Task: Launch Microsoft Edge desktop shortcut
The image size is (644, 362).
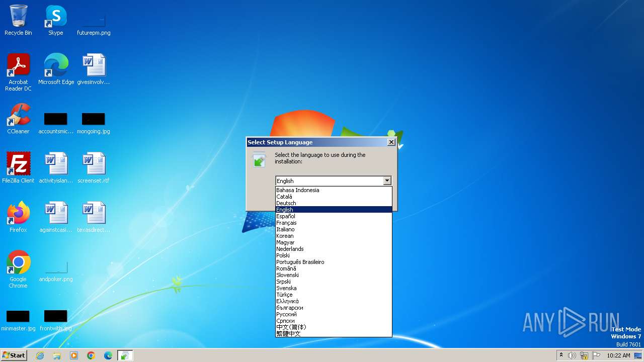Action: pyautogui.click(x=56, y=69)
